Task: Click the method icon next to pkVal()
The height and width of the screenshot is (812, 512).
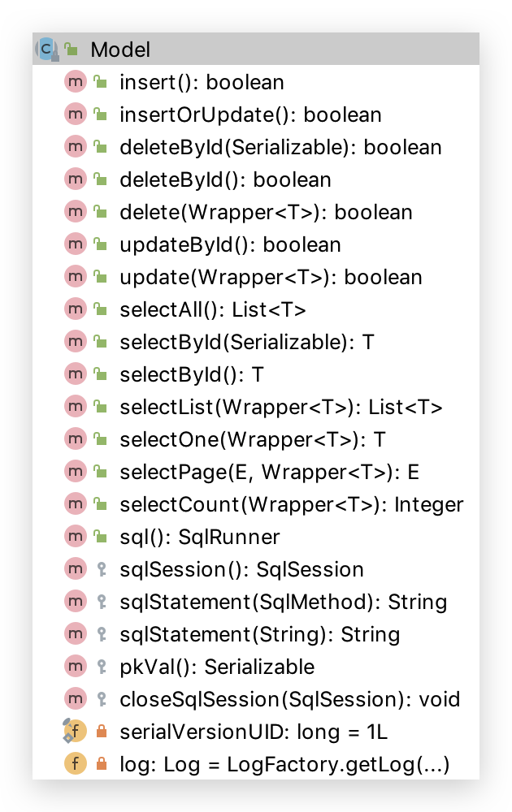Action: click(x=75, y=667)
